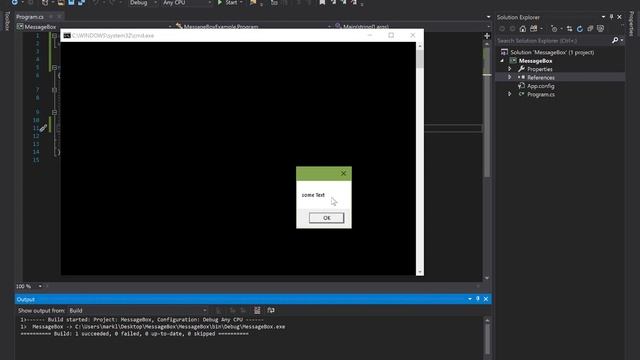640x360 pixels.
Task: Open the Toolbox side tab
Action: pos(7,21)
